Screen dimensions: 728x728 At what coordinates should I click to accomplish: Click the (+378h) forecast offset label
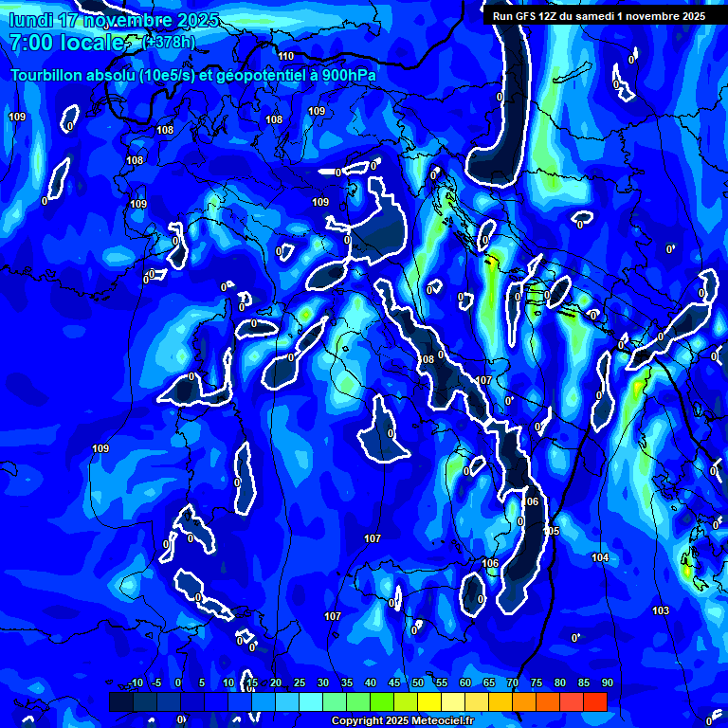coord(168,42)
